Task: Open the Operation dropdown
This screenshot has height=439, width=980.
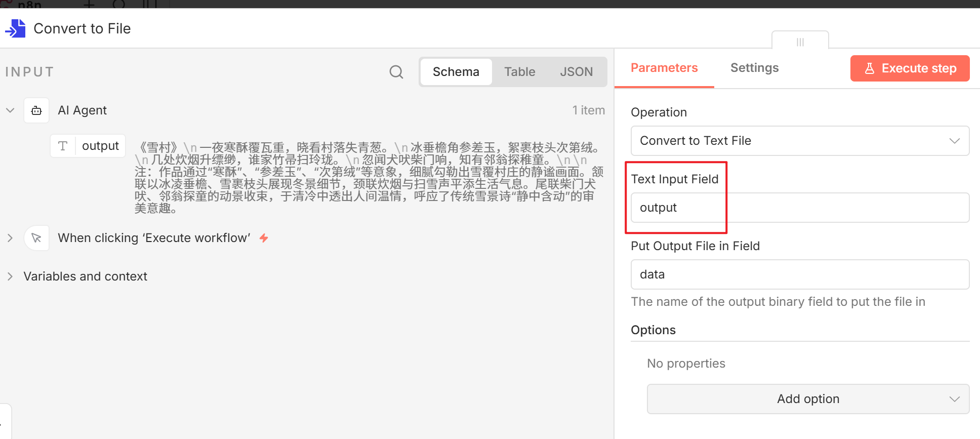Action: point(799,141)
